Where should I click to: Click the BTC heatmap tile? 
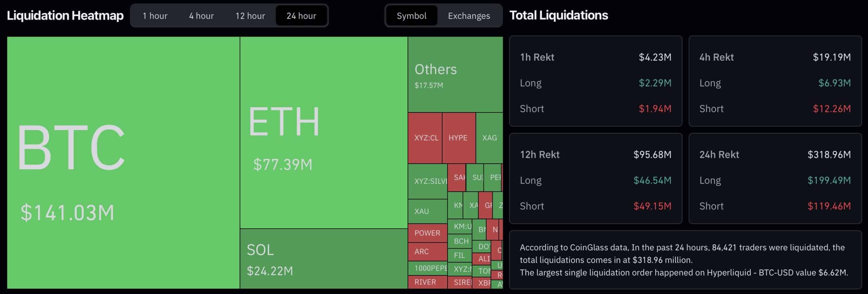pyautogui.click(x=123, y=163)
